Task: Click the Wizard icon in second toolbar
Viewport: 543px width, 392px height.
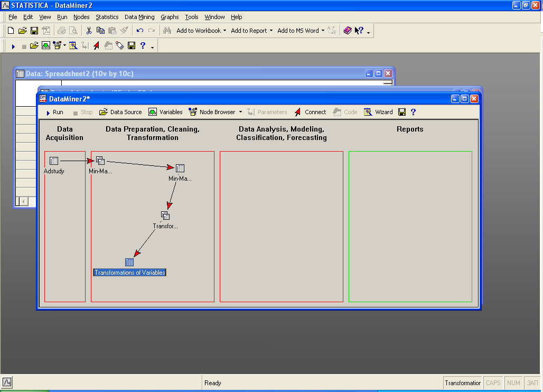Action: pyautogui.click(x=73, y=46)
